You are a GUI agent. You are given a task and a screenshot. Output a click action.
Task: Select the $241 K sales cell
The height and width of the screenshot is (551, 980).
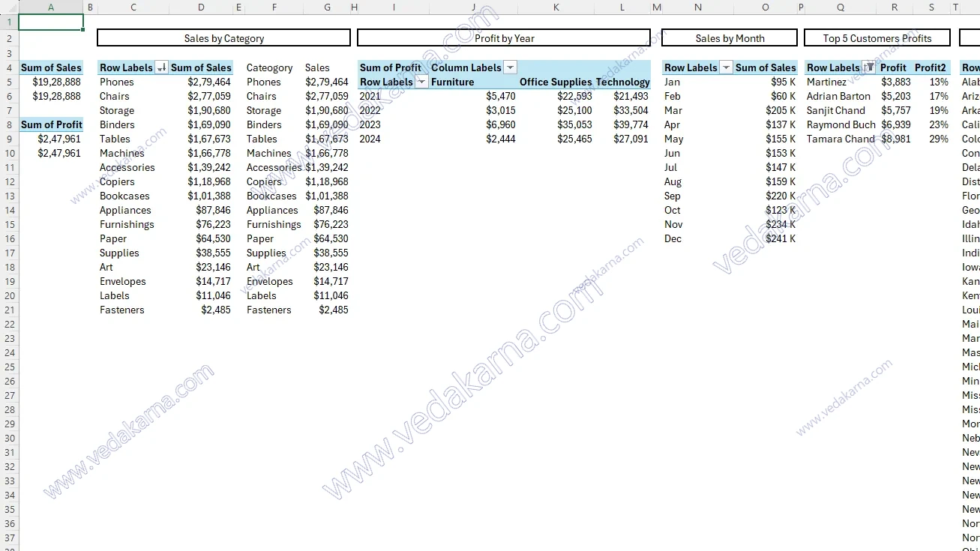[x=766, y=238]
